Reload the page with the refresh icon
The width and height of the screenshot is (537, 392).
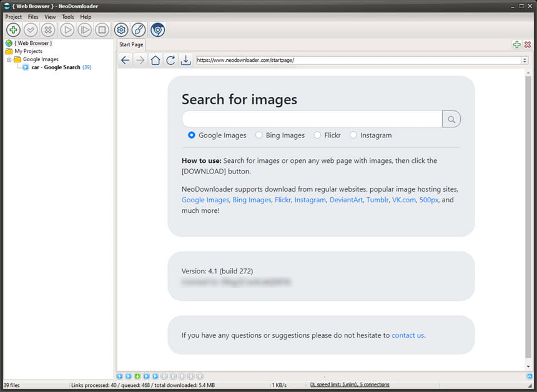[170, 61]
